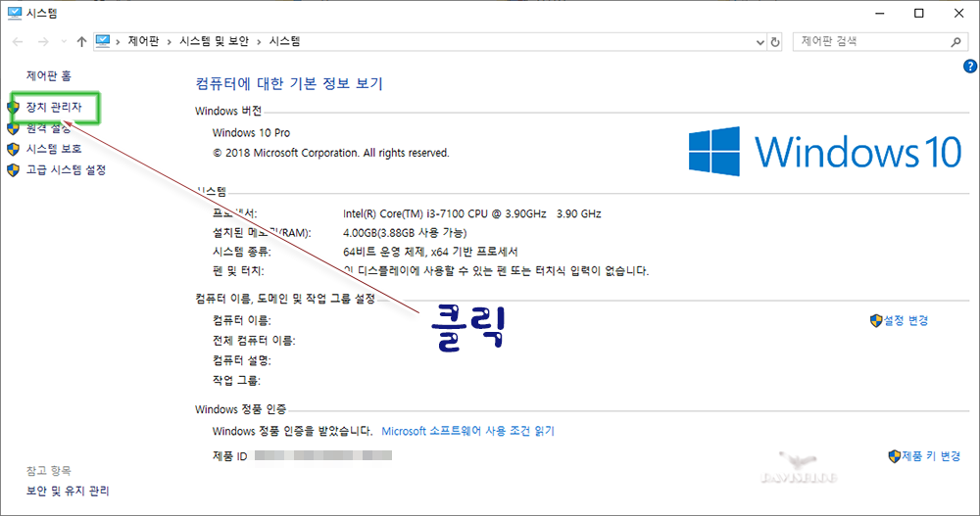Expand the chevron after 제어판 breadcrumb

point(170,42)
